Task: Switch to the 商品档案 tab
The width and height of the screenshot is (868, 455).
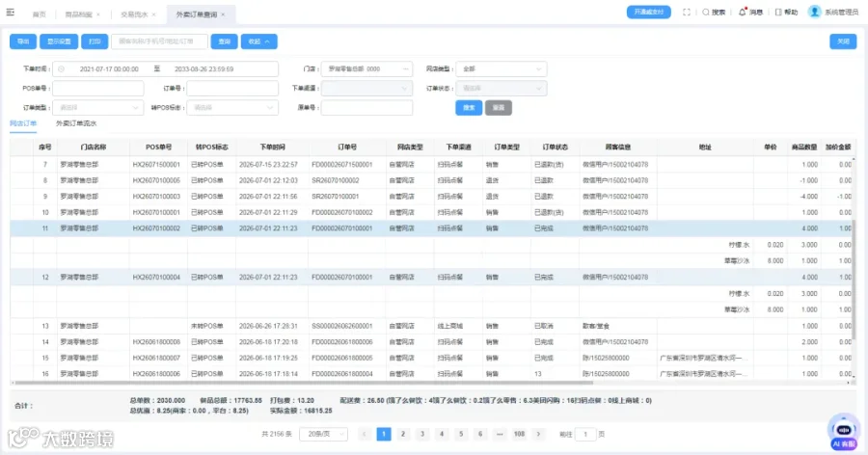Action: click(x=79, y=14)
